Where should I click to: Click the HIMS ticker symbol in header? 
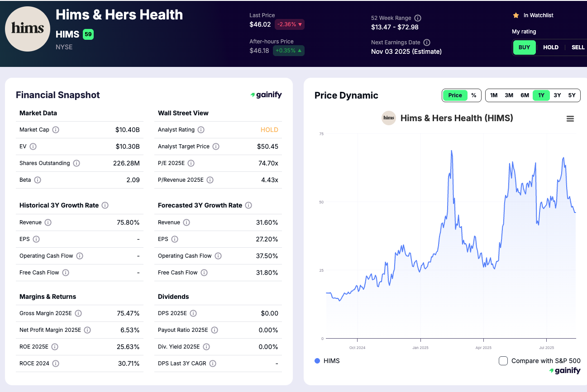click(x=67, y=34)
